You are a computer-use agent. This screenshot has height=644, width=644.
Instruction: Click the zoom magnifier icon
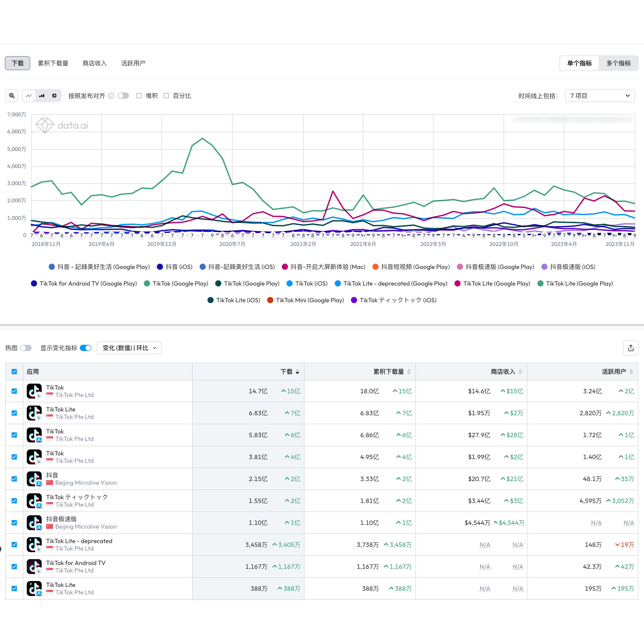click(x=12, y=96)
